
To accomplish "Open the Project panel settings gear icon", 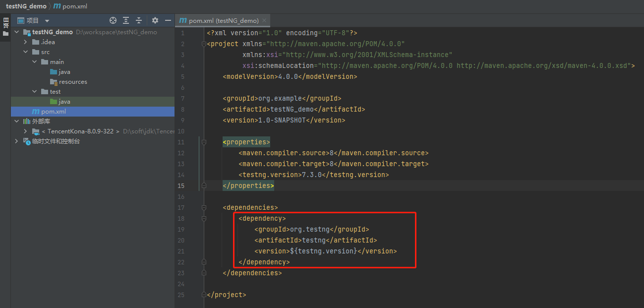I will click(155, 20).
